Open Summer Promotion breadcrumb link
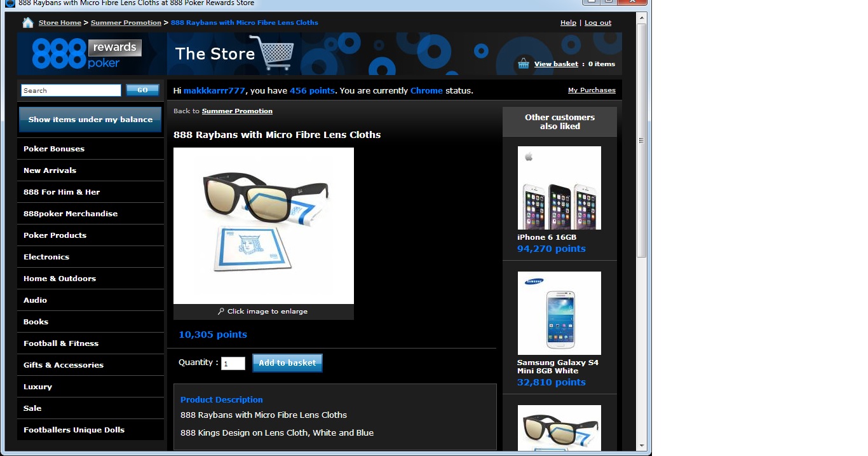 click(126, 23)
